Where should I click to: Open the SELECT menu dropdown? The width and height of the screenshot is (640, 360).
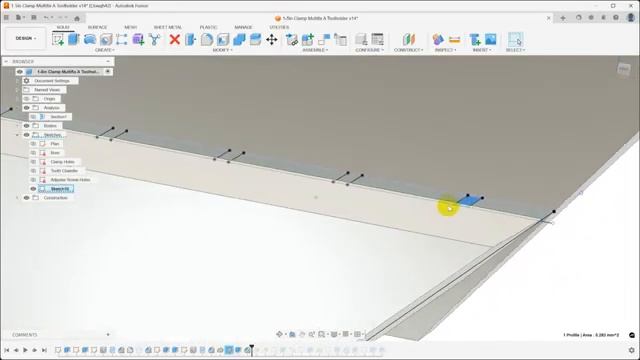tap(516, 50)
